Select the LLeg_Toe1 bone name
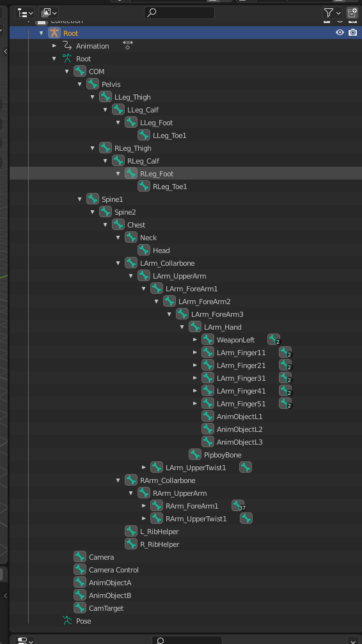 click(x=169, y=135)
